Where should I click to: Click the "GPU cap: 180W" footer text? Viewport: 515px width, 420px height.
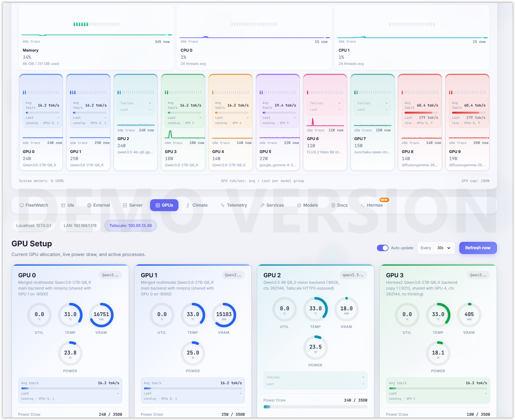click(475, 181)
